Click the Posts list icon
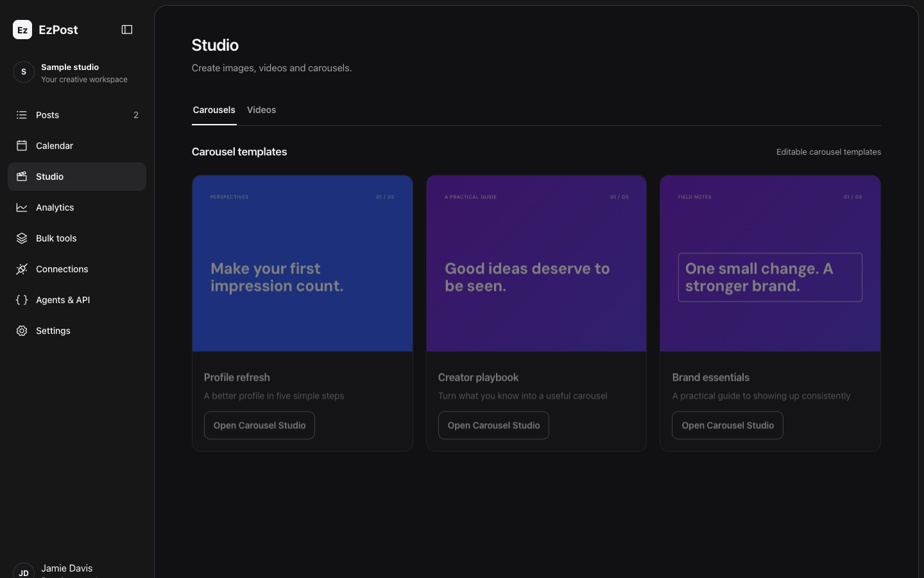This screenshot has height=578, width=924. pyautogui.click(x=22, y=115)
